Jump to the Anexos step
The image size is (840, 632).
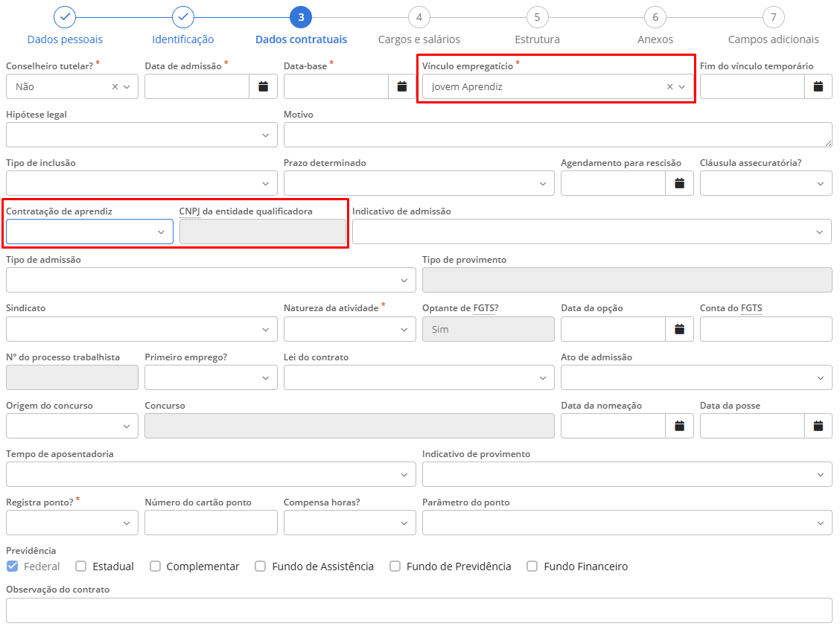coord(655,16)
